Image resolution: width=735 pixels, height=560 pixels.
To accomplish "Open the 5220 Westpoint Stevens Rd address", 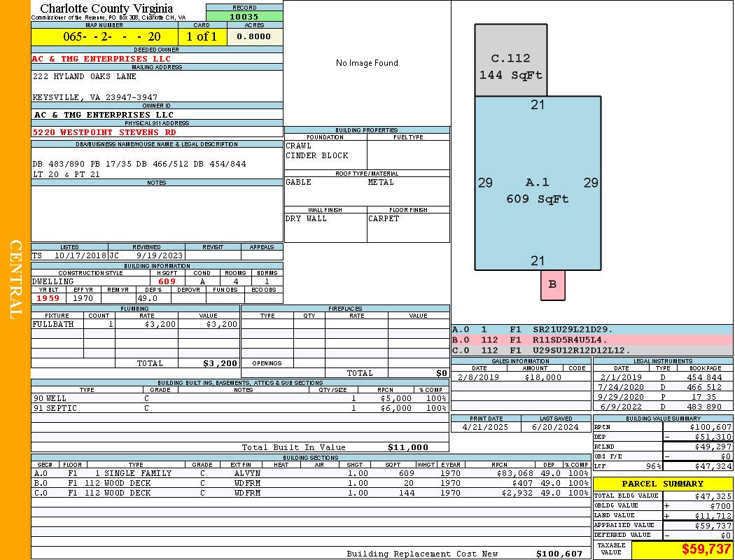I will 104,132.
